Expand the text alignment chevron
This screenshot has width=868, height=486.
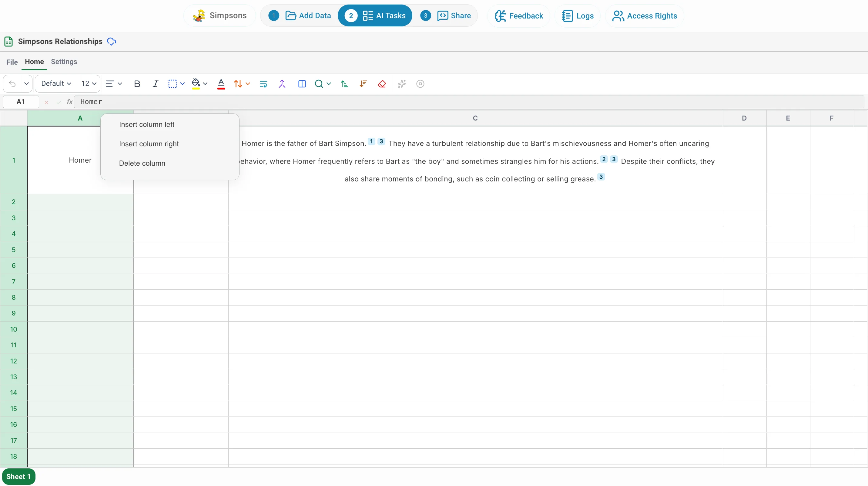coord(120,84)
